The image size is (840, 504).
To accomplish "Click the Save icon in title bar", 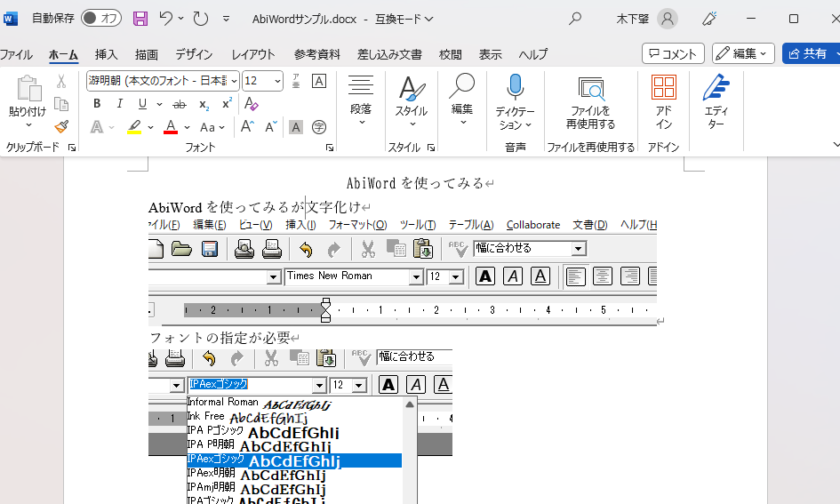I will 140,19.
